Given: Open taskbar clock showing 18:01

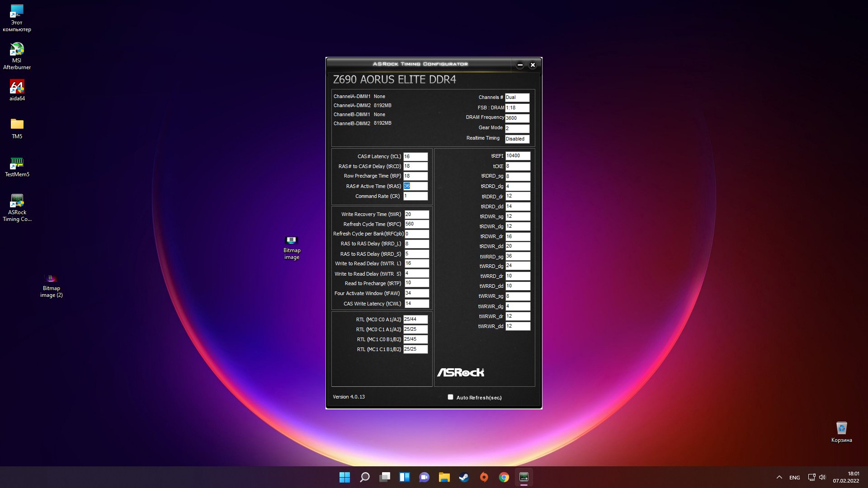Looking at the screenshot, I should (846, 477).
